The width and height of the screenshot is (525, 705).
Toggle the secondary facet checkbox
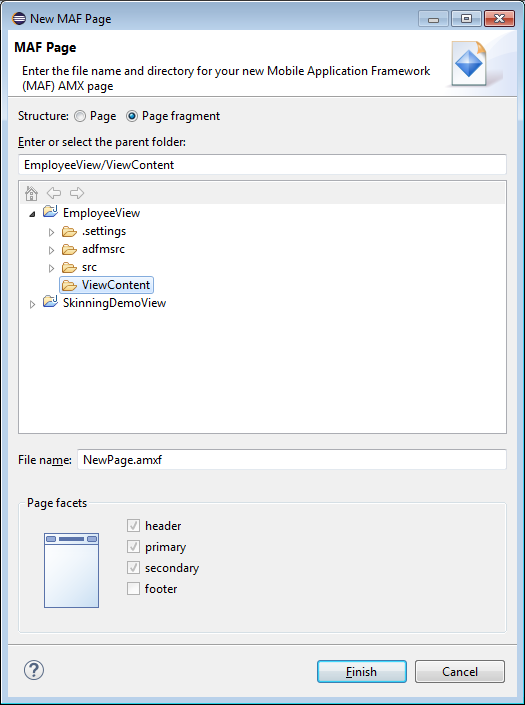tap(133, 567)
